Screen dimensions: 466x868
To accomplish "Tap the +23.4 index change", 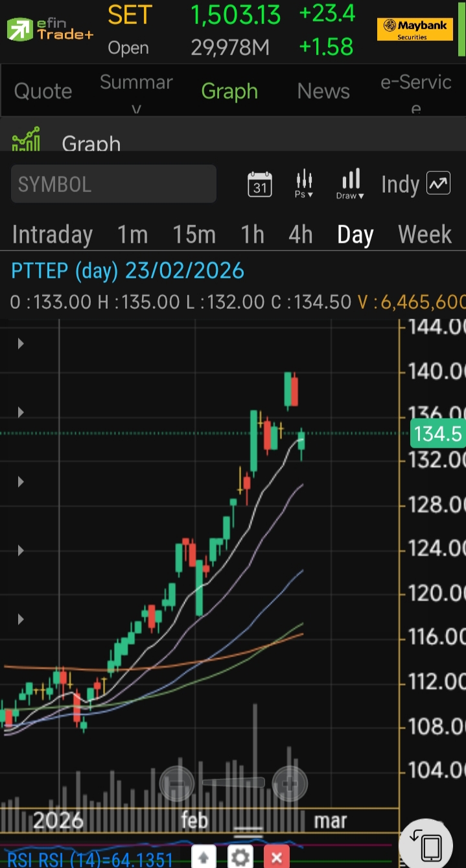I will (327, 14).
